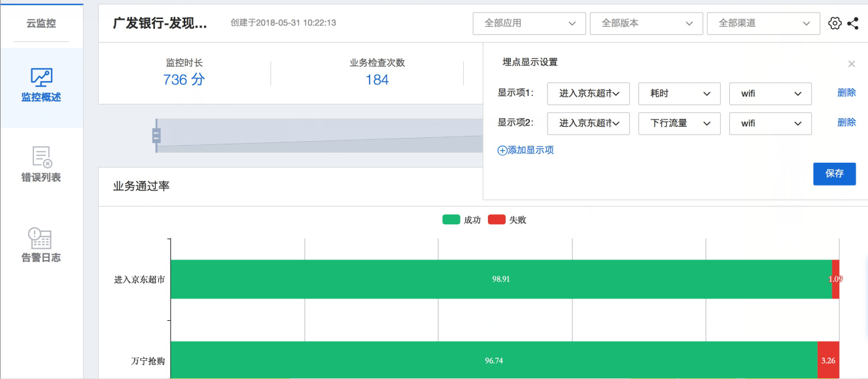This screenshot has height=379, width=868.
Task: Open the 告警日志 sidebar section
Action: tap(41, 245)
